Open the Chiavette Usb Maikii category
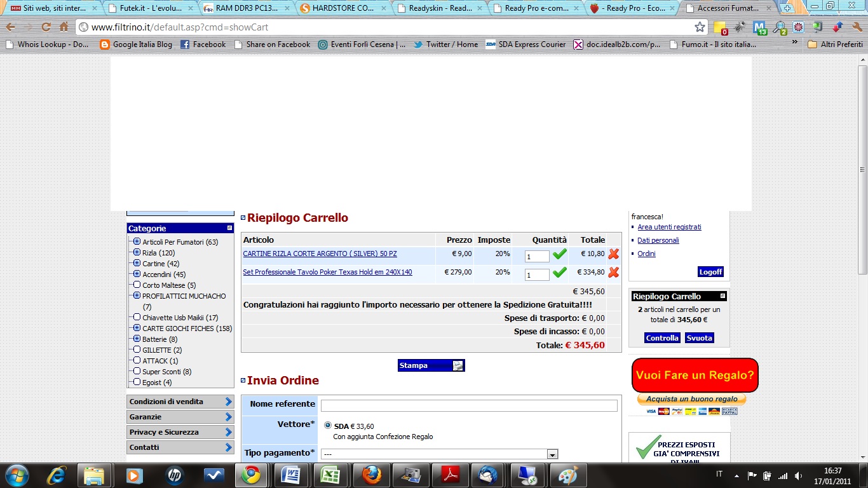868x488 pixels. pos(180,318)
